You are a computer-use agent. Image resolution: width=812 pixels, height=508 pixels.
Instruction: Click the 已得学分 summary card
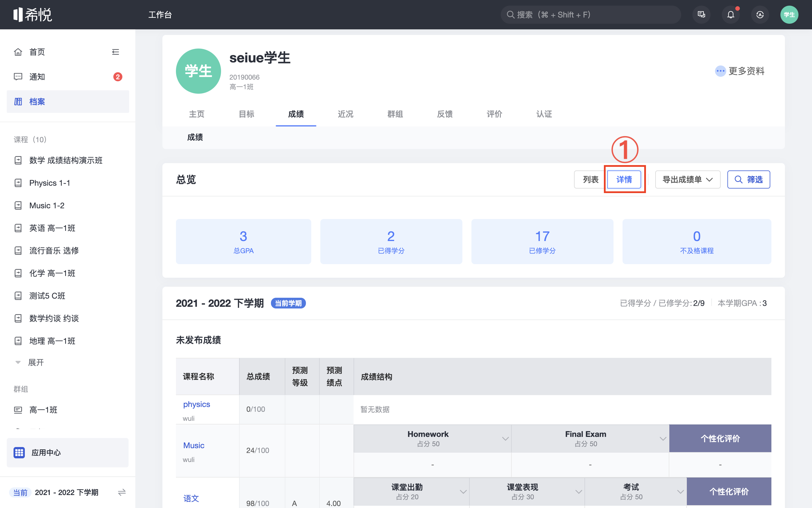coord(391,241)
